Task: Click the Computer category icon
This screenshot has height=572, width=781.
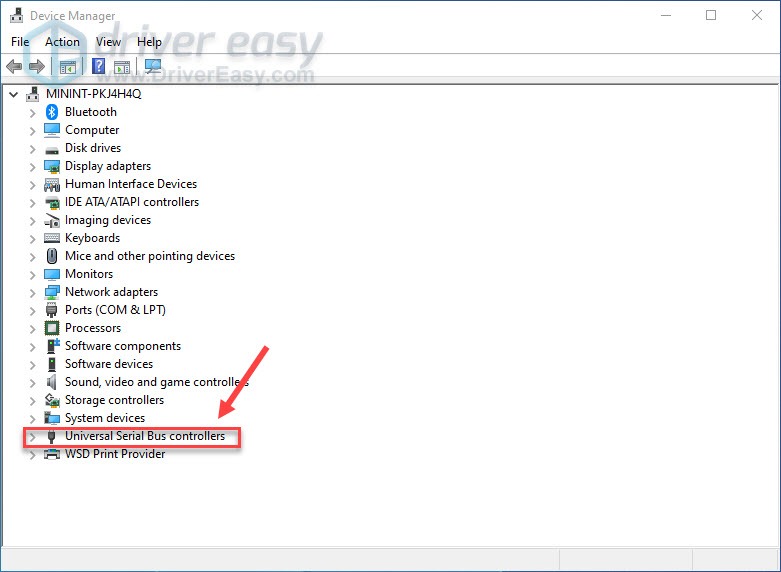Action: click(x=52, y=130)
